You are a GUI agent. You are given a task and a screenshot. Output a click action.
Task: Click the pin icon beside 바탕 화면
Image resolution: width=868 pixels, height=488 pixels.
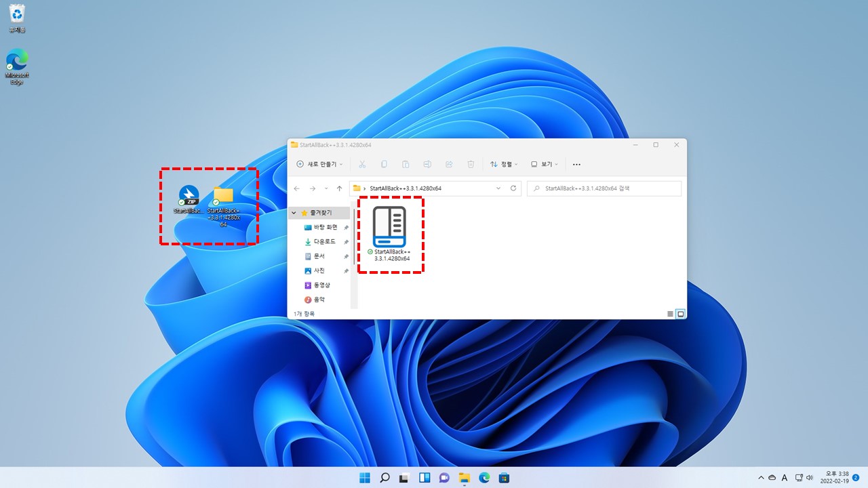pyautogui.click(x=346, y=228)
